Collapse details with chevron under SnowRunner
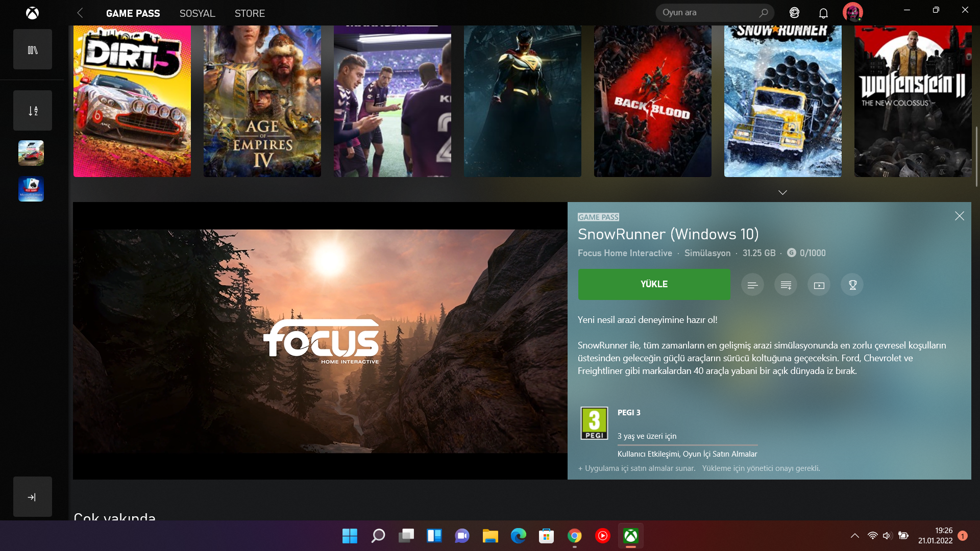980x551 pixels. 782,192
